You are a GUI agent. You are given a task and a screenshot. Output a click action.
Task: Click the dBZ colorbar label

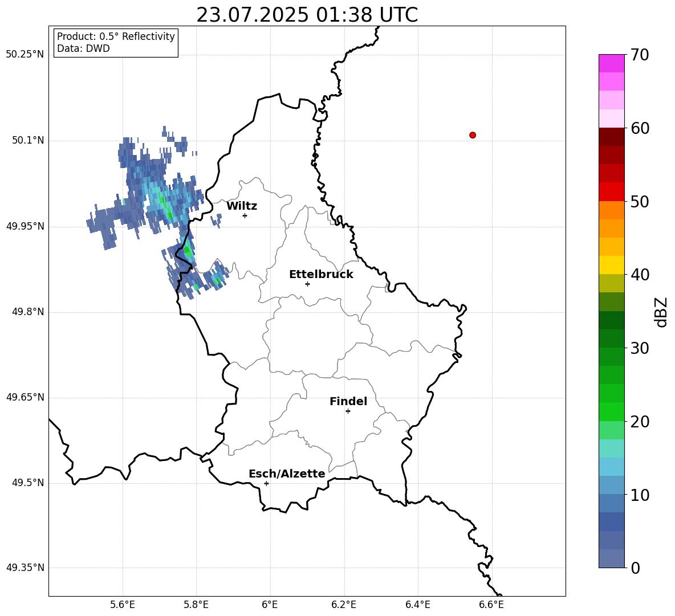point(662,312)
